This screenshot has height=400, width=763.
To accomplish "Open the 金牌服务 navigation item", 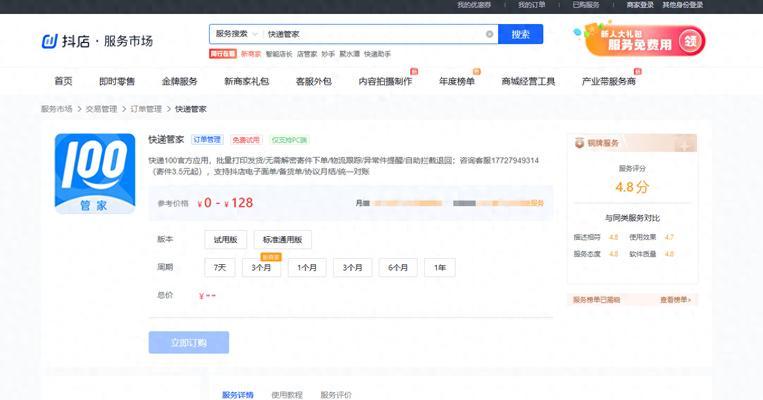I will tap(180, 81).
